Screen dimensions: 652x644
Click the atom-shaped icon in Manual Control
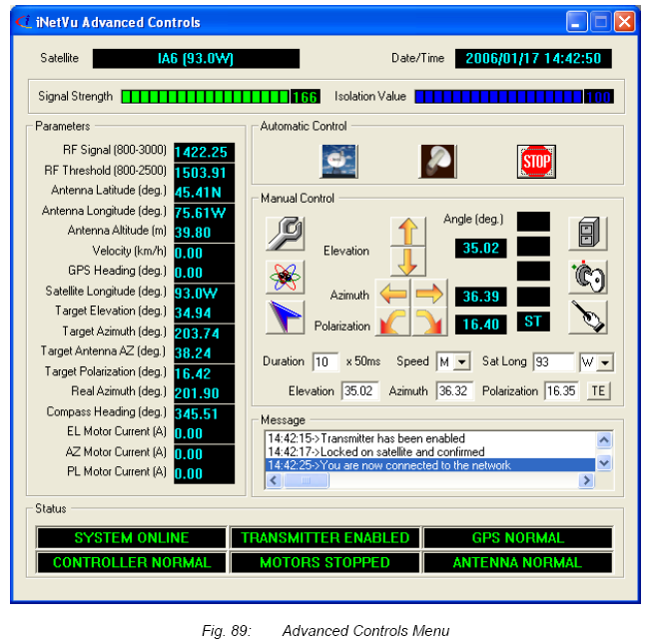tap(285, 277)
